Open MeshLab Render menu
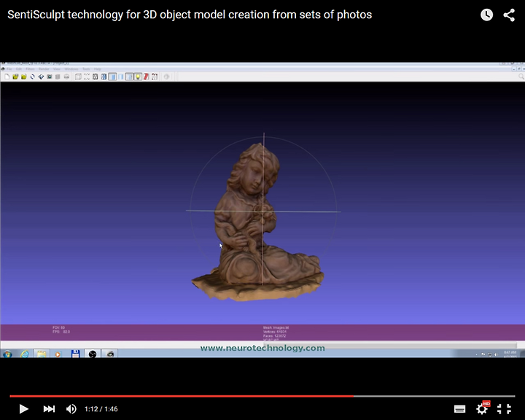This screenshot has height=420, width=525. click(44, 69)
